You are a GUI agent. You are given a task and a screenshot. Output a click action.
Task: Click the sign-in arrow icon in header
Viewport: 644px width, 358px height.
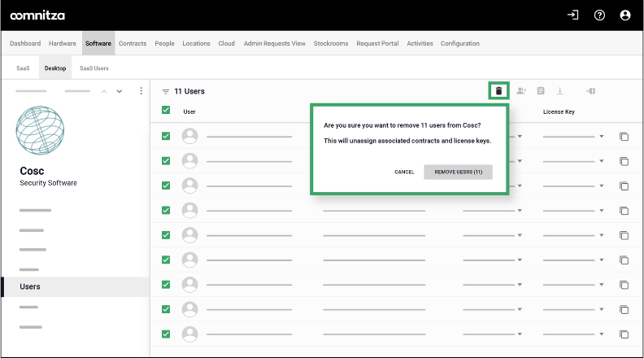click(573, 15)
